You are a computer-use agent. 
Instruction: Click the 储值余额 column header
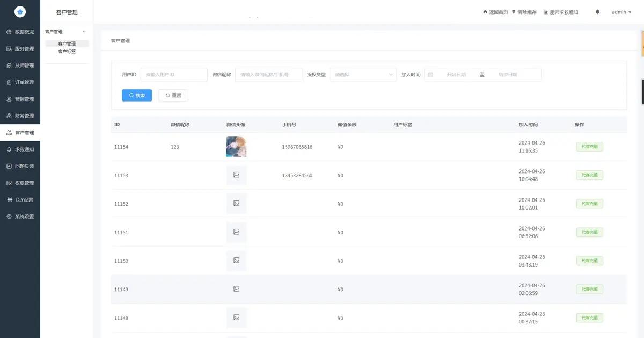347,125
